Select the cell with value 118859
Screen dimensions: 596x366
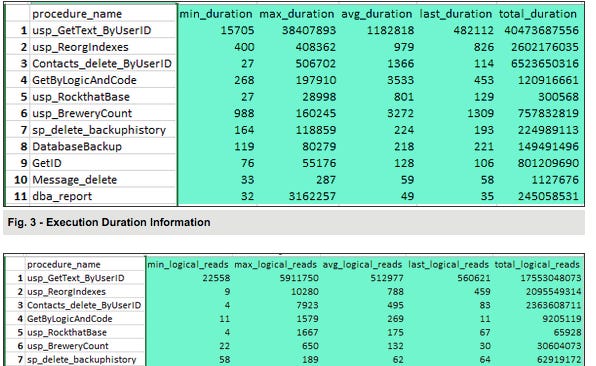[316, 130]
